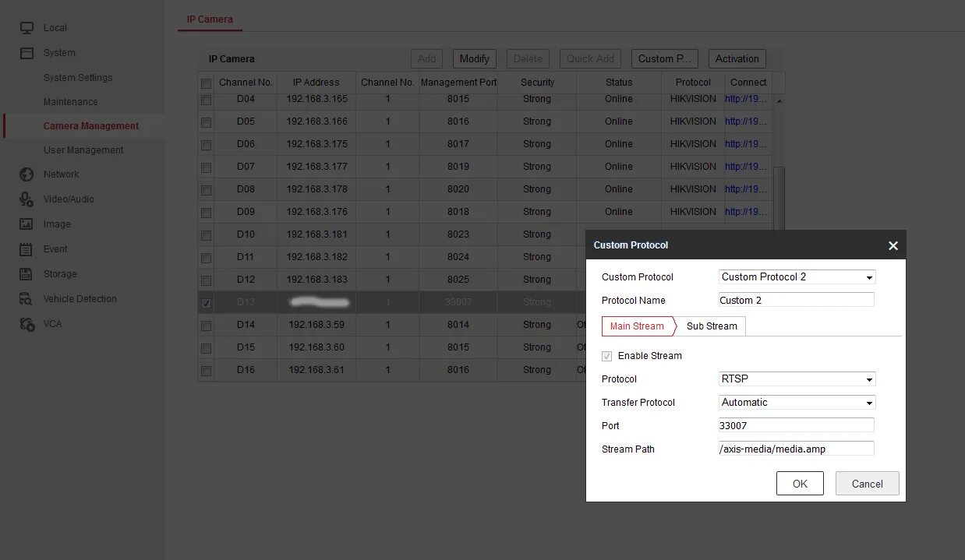This screenshot has width=965, height=560.
Task: Open the RTSP protocol dropdown
Action: coord(797,379)
